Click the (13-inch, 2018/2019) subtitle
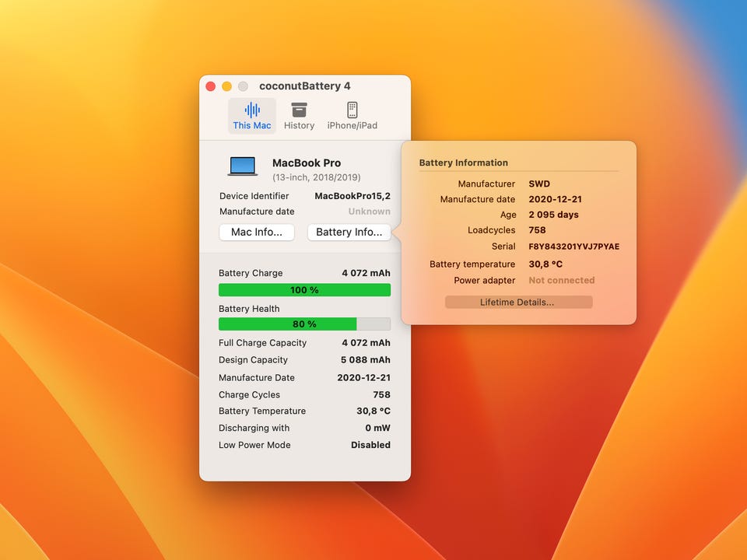Viewport: 747px width, 560px height. click(x=317, y=177)
